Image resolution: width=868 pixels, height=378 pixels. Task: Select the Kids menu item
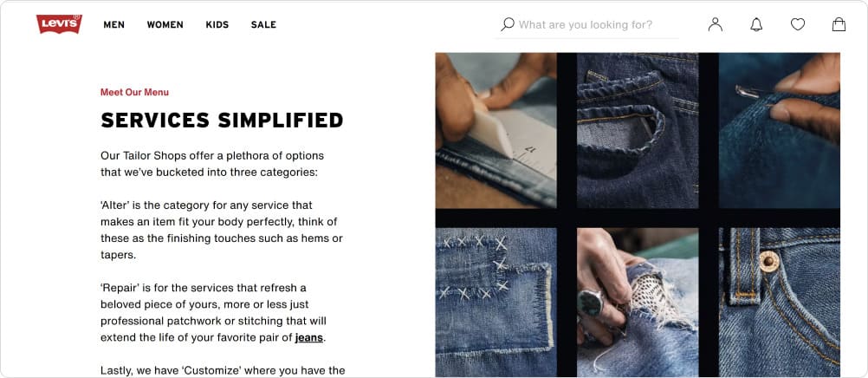tap(217, 25)
